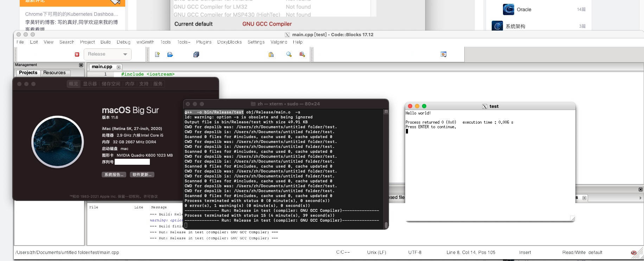Close the main.cpp editor tab
The height and width of the screenshot is (261, 644).
[119, 67]
